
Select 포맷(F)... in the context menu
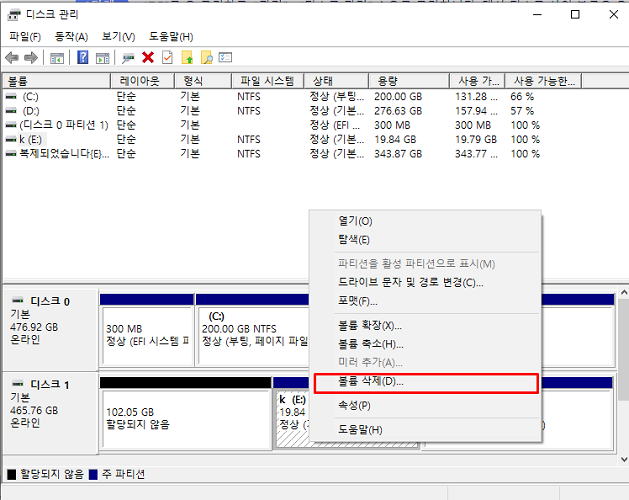pos(426,301)
